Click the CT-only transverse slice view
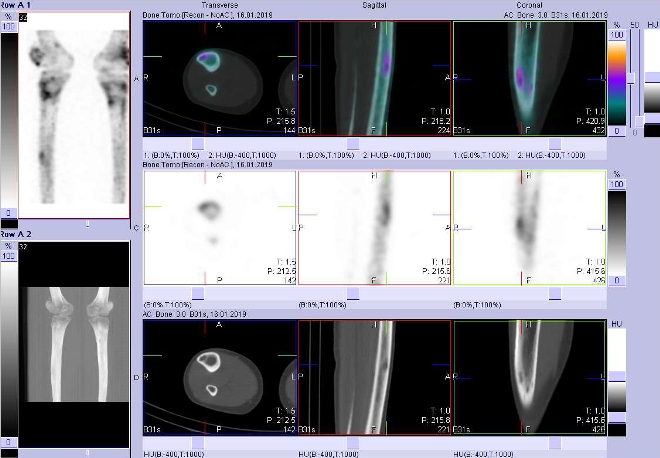Screen dimensions: 660x458 point(220,377)
